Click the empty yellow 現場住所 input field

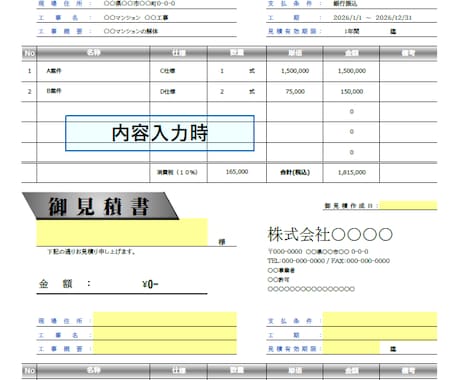click(165, 319)
